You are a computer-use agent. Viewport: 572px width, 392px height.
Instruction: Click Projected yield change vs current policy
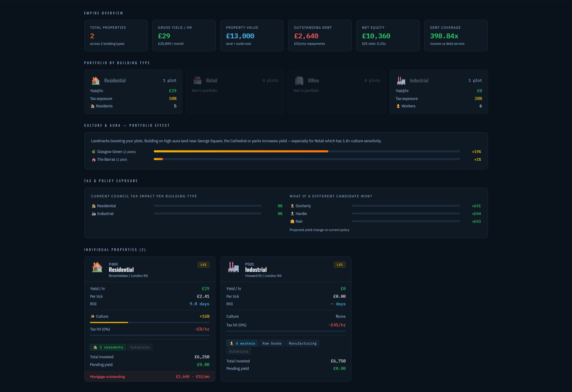(319, 230)
